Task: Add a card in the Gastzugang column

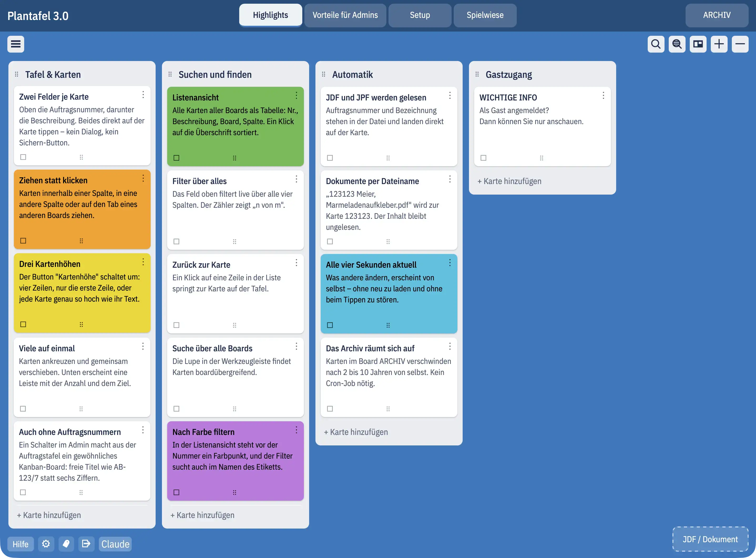Action: pos(509,181)
